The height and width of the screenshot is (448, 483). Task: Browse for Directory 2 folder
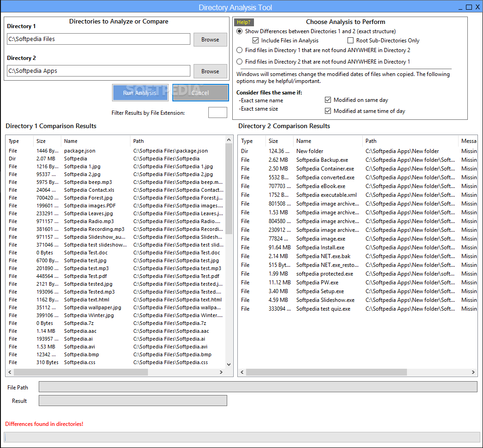210,71
